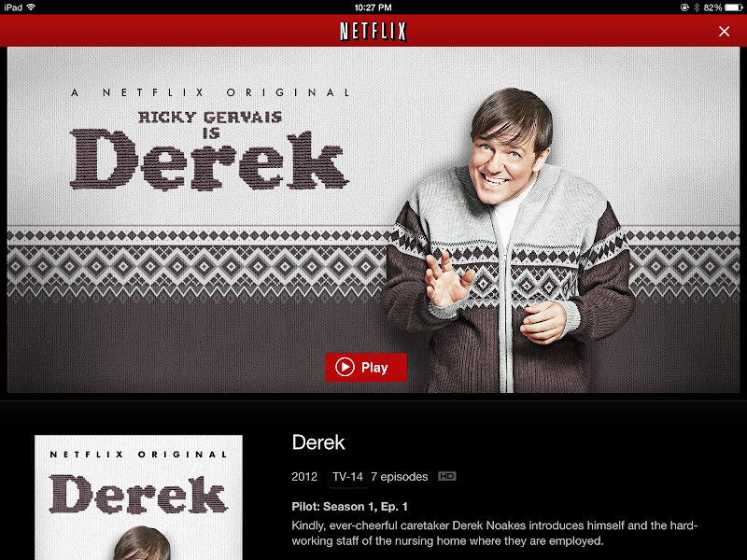Tap the Bluetooth icon in status bar
The height and width of the screenshot is (560, 747).
(x=696, y=7)
